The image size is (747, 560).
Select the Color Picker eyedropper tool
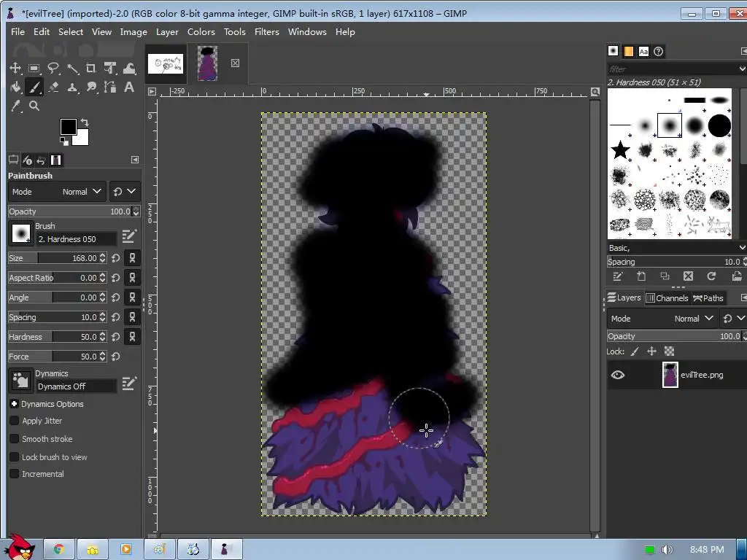click(15, 106)
